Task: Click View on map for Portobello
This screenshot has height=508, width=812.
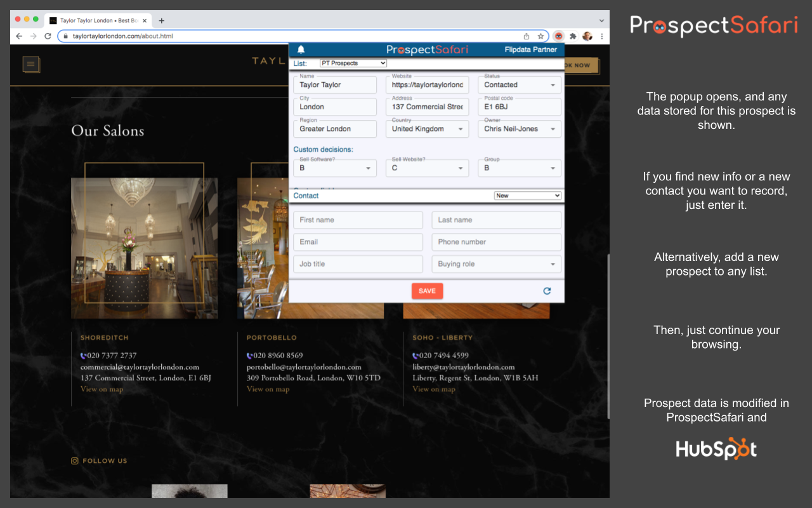Action: 268,389
